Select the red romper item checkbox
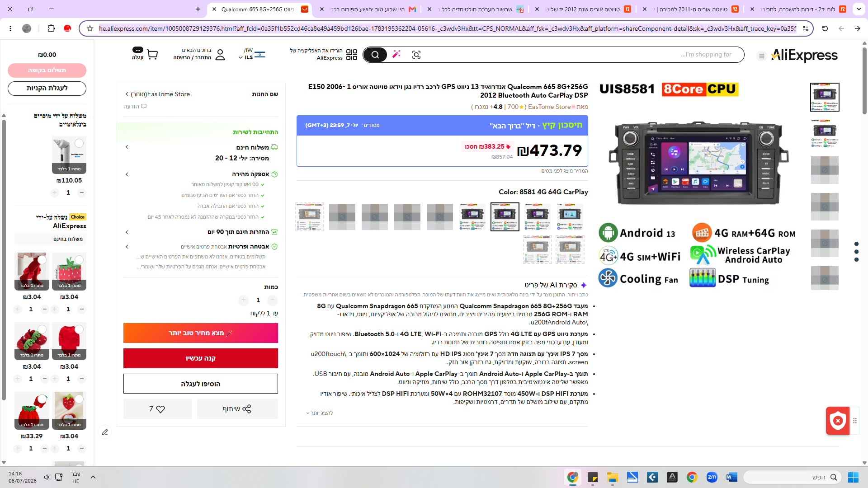868x488 pixels. tap(79, 329)
